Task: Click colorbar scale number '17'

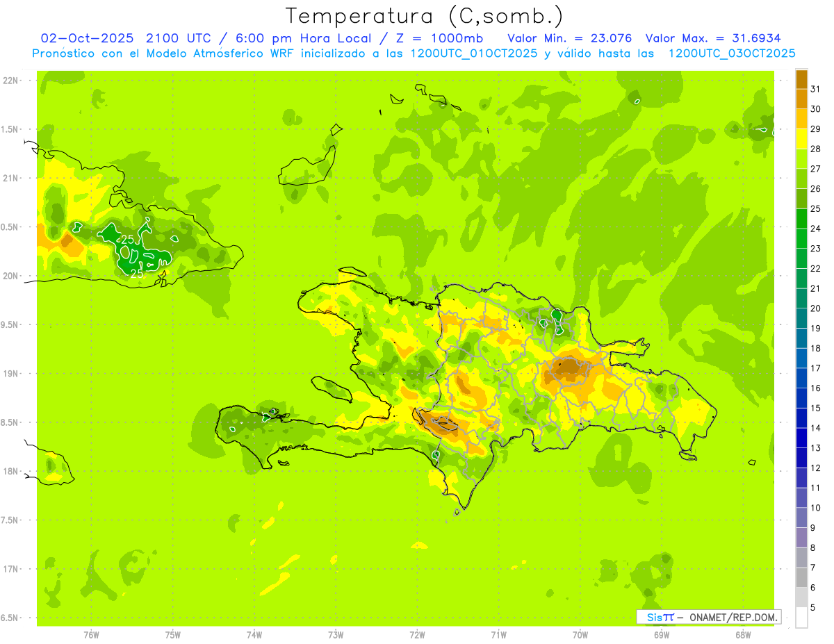Action: 816,368
